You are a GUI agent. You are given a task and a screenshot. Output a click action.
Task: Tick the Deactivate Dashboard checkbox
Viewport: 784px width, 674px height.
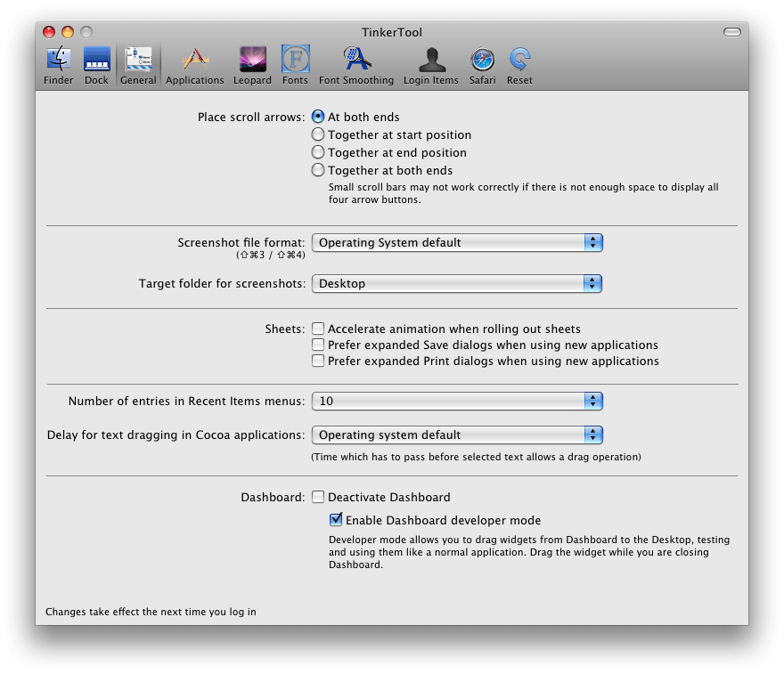click(x=318, y=497)
